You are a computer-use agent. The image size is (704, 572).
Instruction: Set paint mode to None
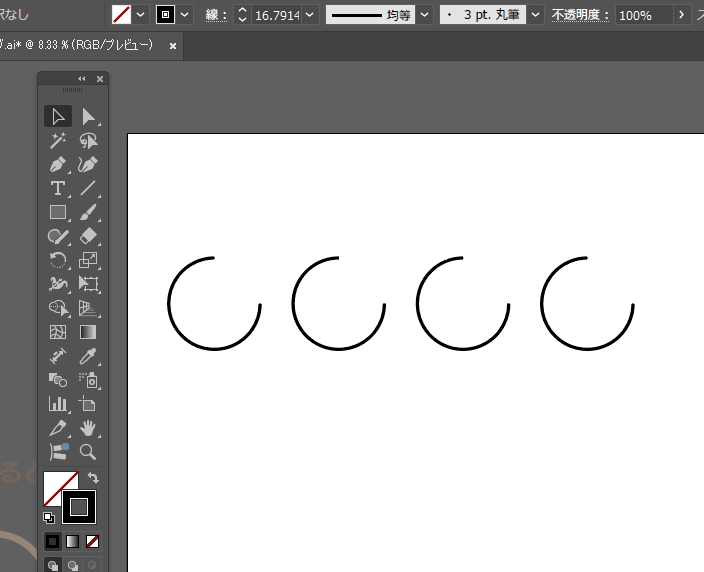coord(92,541)
